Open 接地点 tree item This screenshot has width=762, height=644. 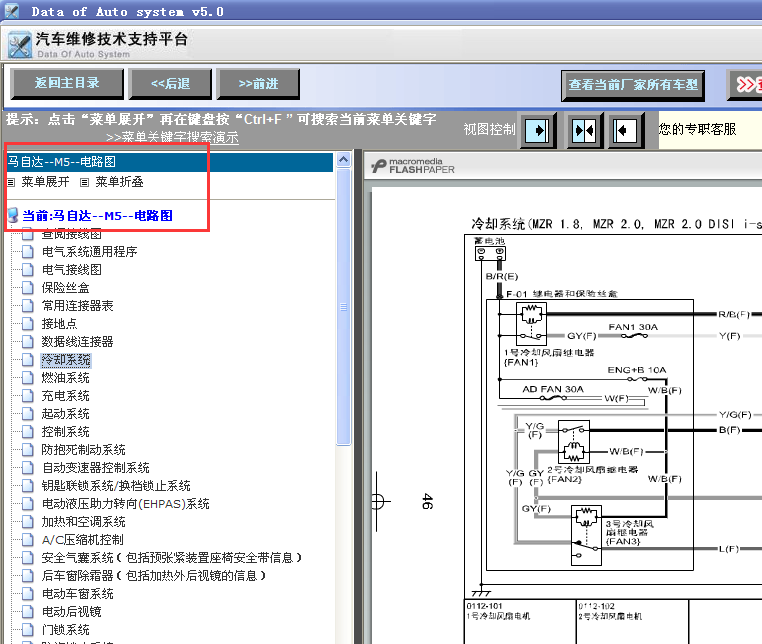[x=59, y=324]
